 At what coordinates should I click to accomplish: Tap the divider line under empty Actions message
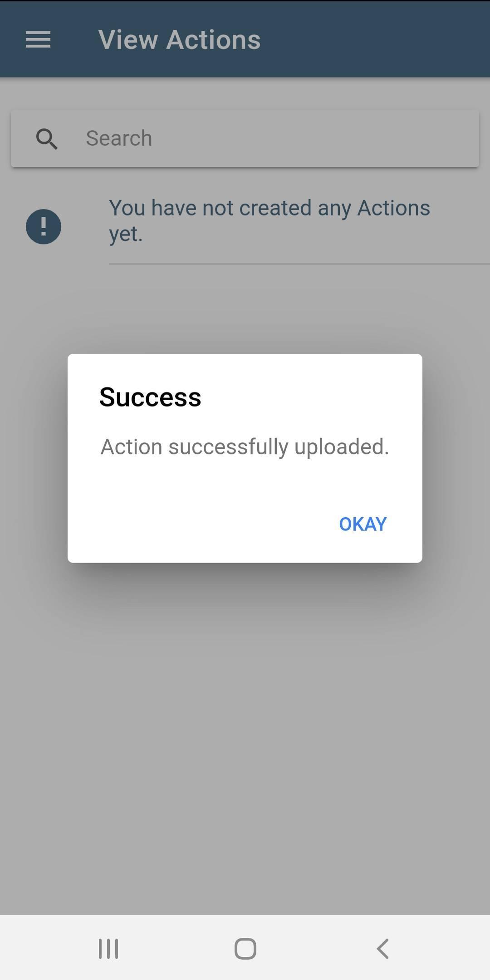[x=299, y=264]
